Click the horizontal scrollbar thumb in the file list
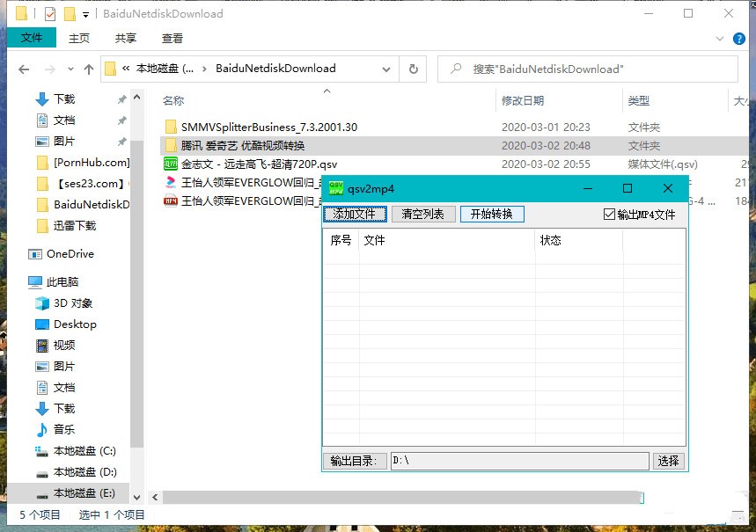This screenshot has width=756, height=532. click(x=403, y=498)
